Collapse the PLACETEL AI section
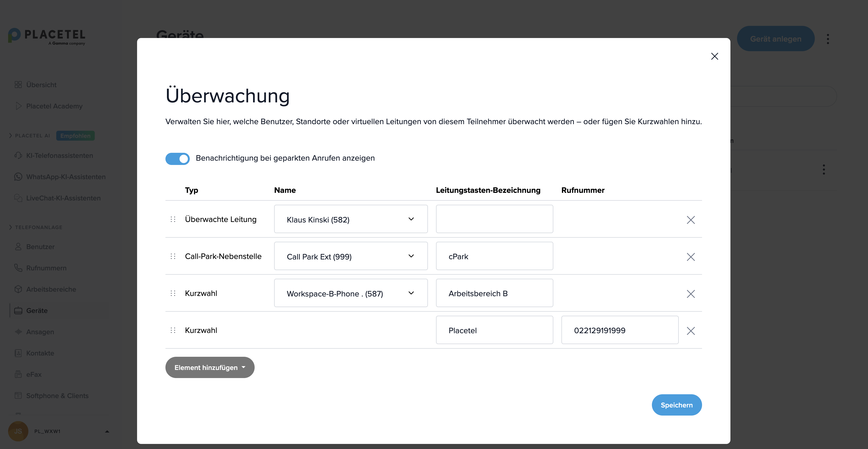The width and height of the screenshot is (868, 449). point(10,136)
